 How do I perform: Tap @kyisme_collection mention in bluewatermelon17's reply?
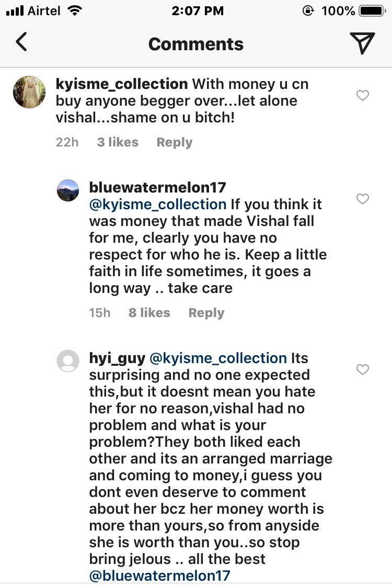[x=157, y=204]
